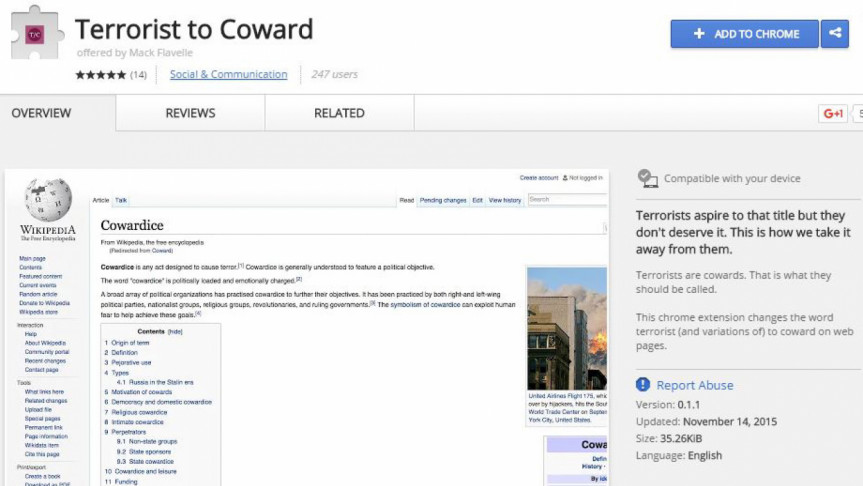Click the View history tab in preview
The image size is (863, 486).
(x=505, y=200)
